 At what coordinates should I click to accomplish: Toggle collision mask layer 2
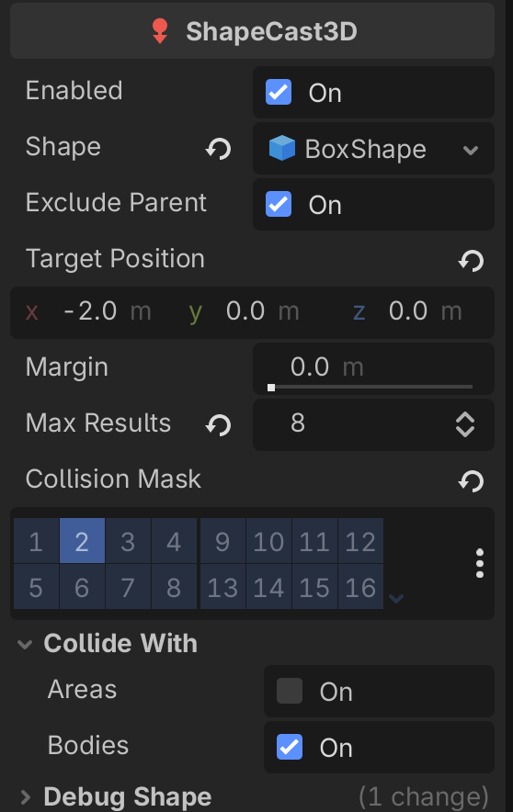tap(82, 541)
